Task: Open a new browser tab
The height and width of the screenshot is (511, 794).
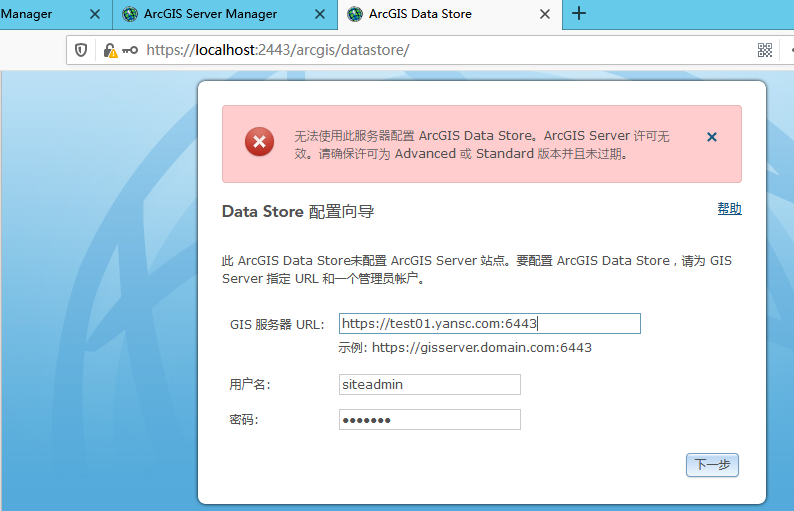Action: tap(579, 14)
